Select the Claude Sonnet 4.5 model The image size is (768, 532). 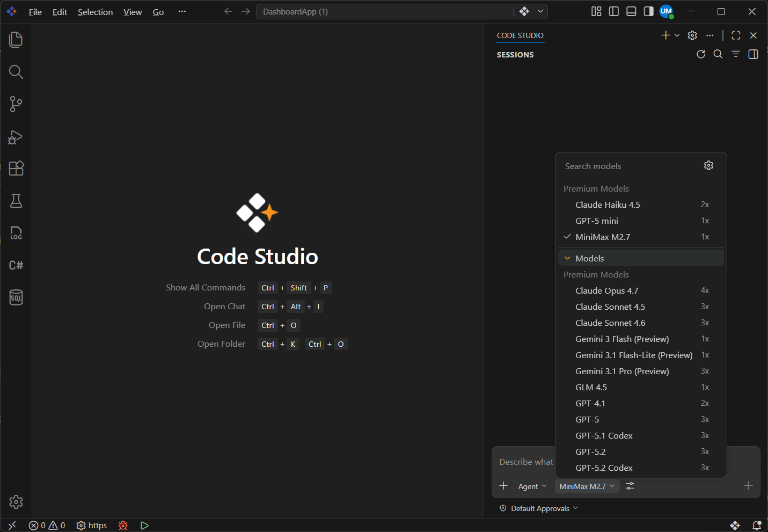click(x=641, y=307)
